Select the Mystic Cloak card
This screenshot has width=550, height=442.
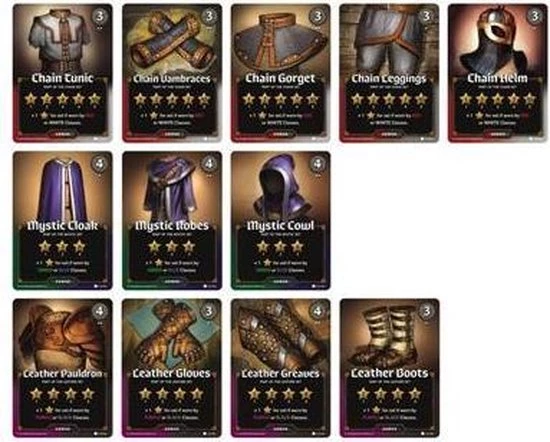click(x=63, y=221)
